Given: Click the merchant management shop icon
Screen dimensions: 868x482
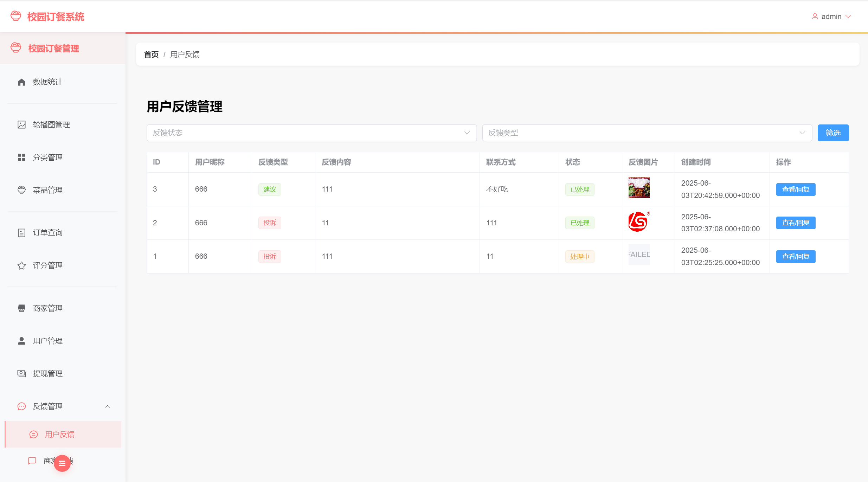Looking at the screenshot, I should (21, 308).
